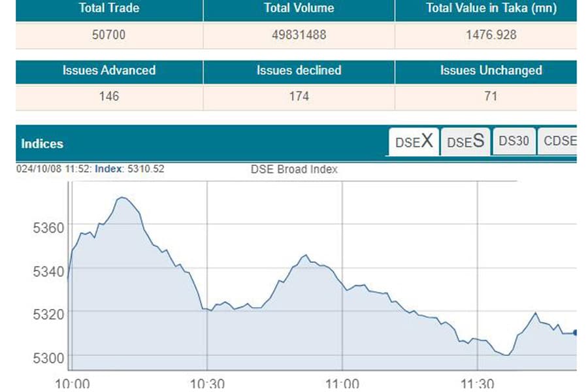Switch to the DSES index tab
This screenshot has width=588, height=392.
click(x=465, y=141)
